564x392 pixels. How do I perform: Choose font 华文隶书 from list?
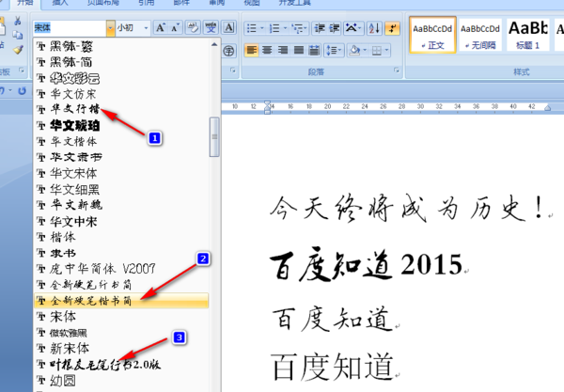[x=121, y=157]
